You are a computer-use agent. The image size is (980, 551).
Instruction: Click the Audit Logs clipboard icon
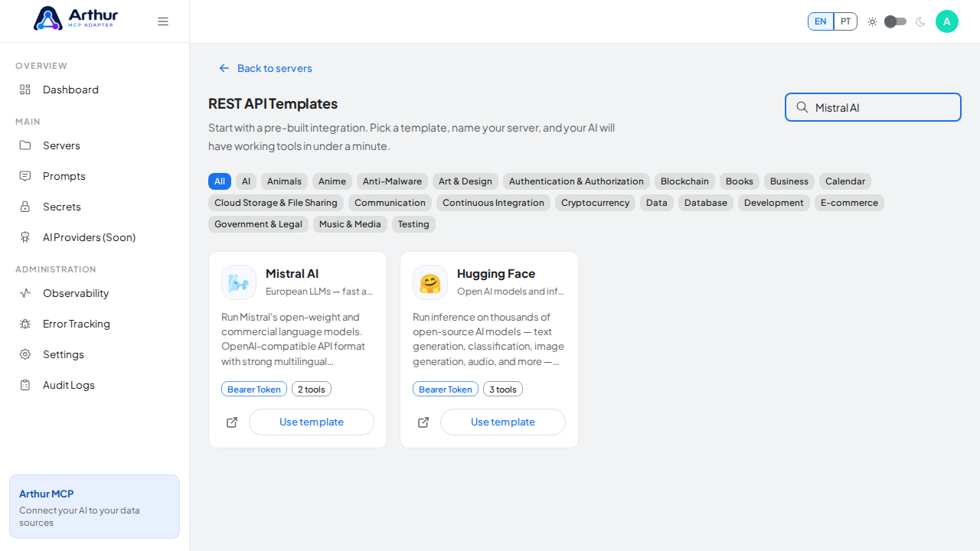coord(25,385)
